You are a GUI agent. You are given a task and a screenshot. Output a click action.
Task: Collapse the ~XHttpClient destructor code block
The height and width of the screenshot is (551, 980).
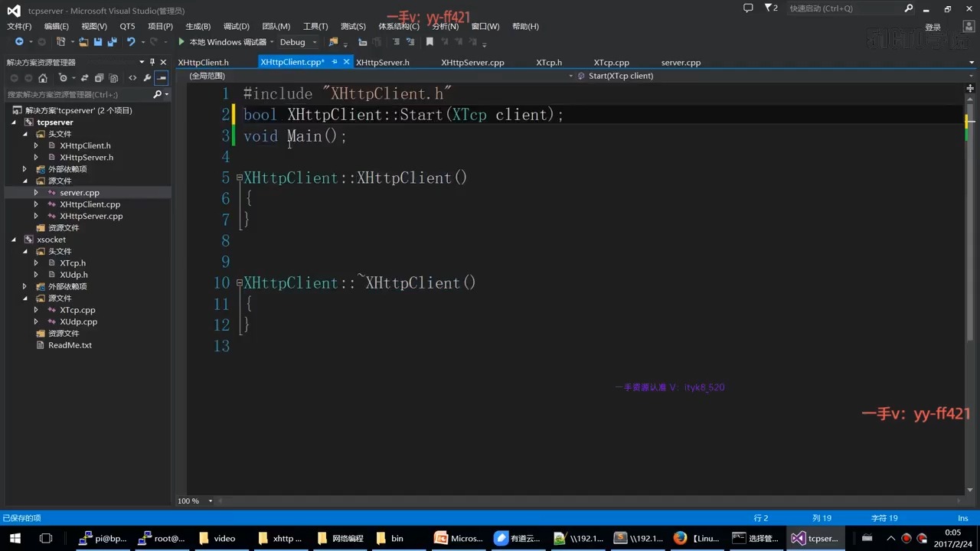(239, 282)
